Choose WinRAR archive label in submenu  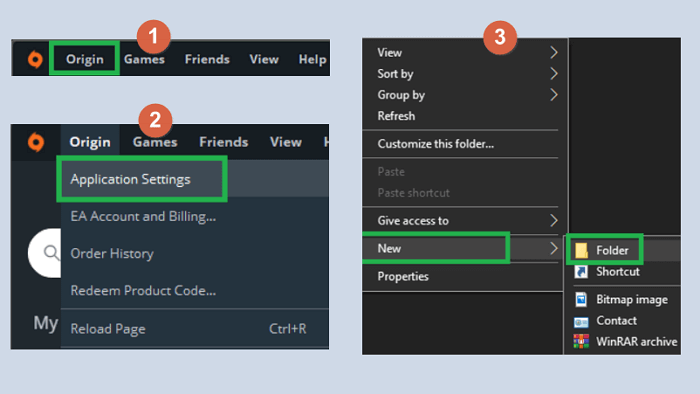pyautogui.click(x=637, y=341)
